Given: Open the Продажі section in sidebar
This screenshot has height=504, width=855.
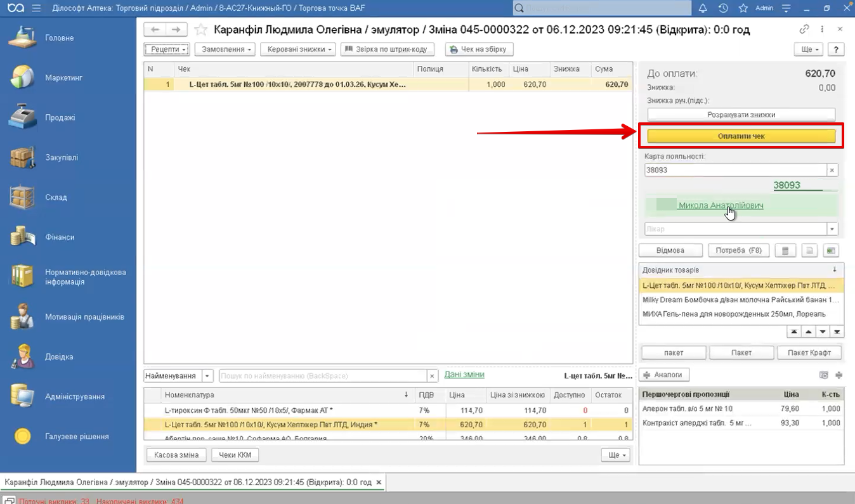Looking at the screenshot, I should click(60, 118).
